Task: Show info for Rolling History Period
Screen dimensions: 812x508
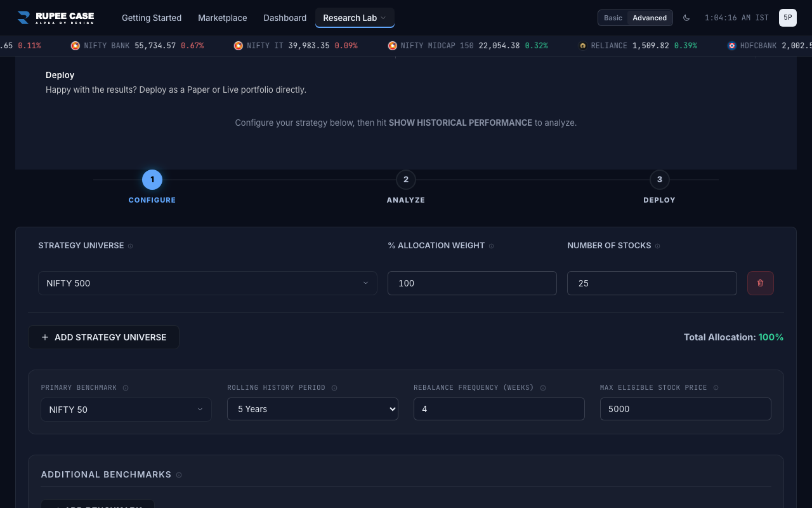Action: point(334,388)
